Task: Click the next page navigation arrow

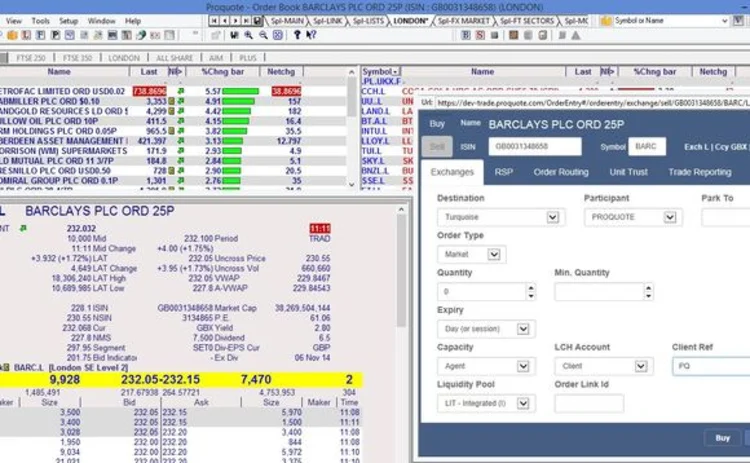Action: pyautogui.click(x=235, y=21)
